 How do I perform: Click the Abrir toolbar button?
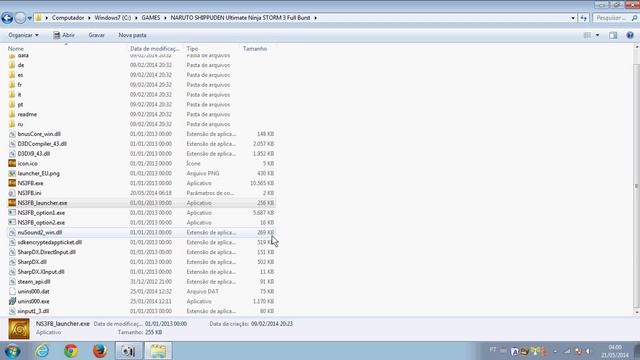(64, 35)
